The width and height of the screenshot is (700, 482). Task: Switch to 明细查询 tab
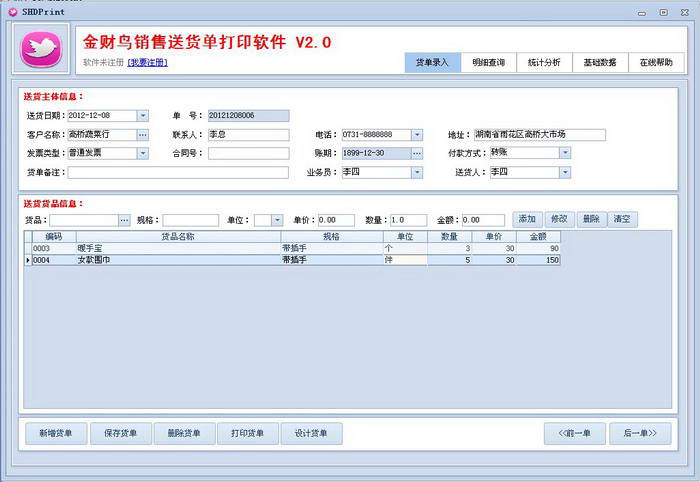[x=488, y=62]
